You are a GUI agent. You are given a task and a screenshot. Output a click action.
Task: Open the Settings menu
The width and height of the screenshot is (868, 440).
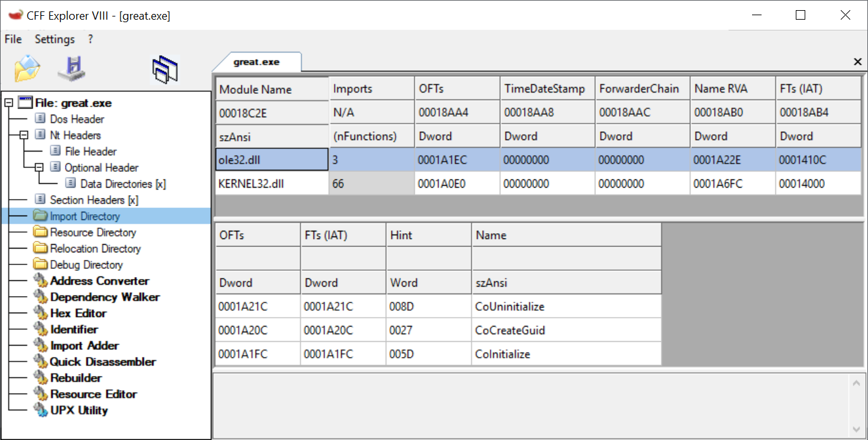click(x=54, y=39)
